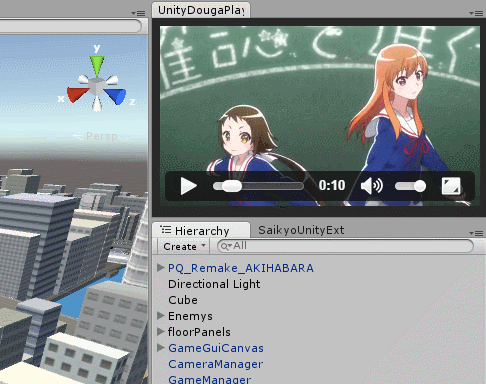Click the gizmo center cube
486x384 pixels.
97,87
